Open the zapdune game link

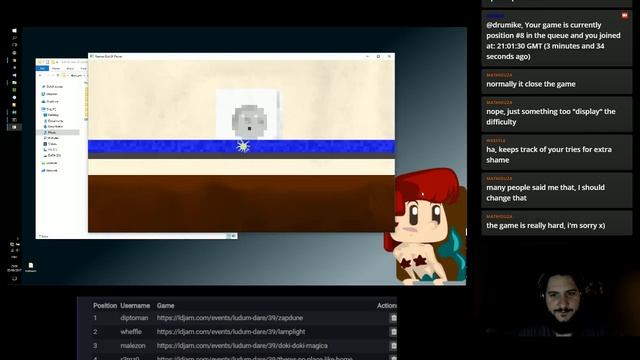pos(230,318)
